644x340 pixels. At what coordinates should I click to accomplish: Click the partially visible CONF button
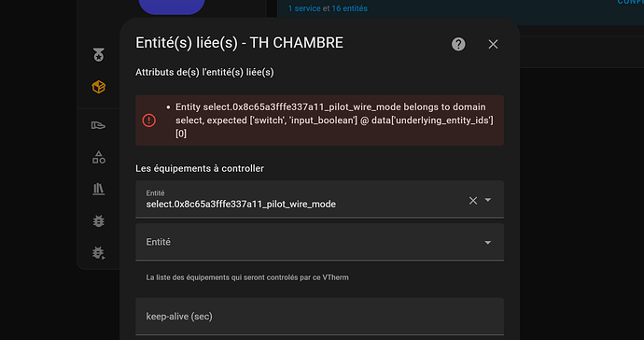pos(630,2)
